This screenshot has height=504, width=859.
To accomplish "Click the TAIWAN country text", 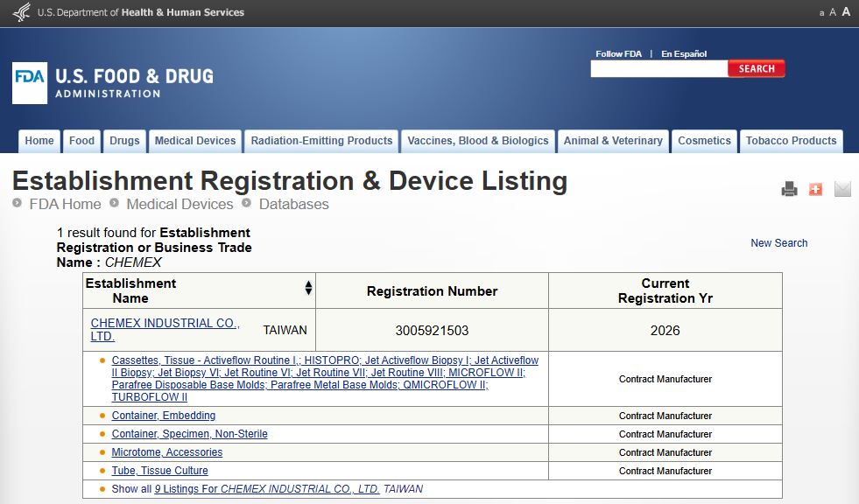I will [x=285, y=330].
